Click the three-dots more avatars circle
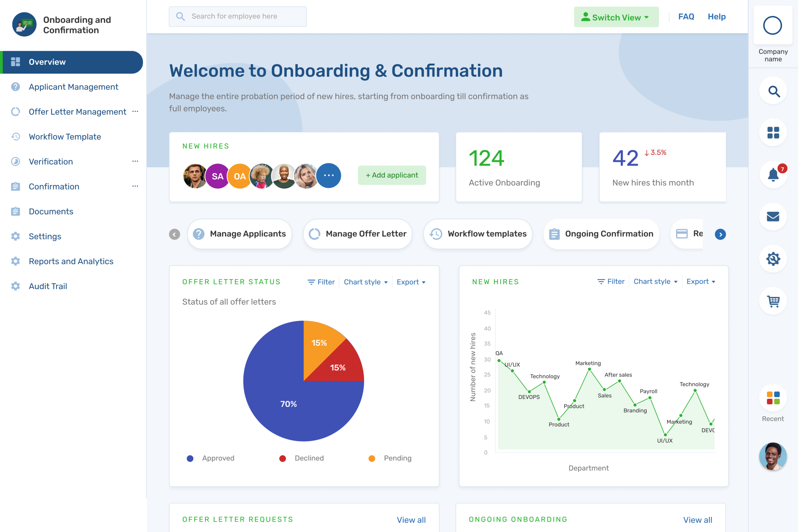798x532 pixels. pyautogui.click(x=328, y=175)
